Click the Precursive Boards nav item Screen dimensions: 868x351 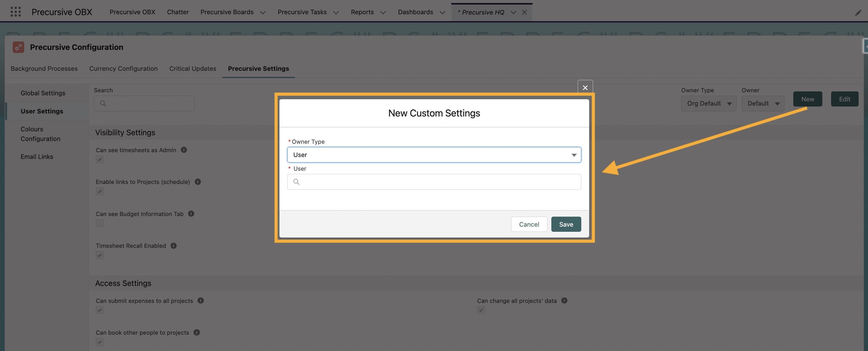point(227,12)
